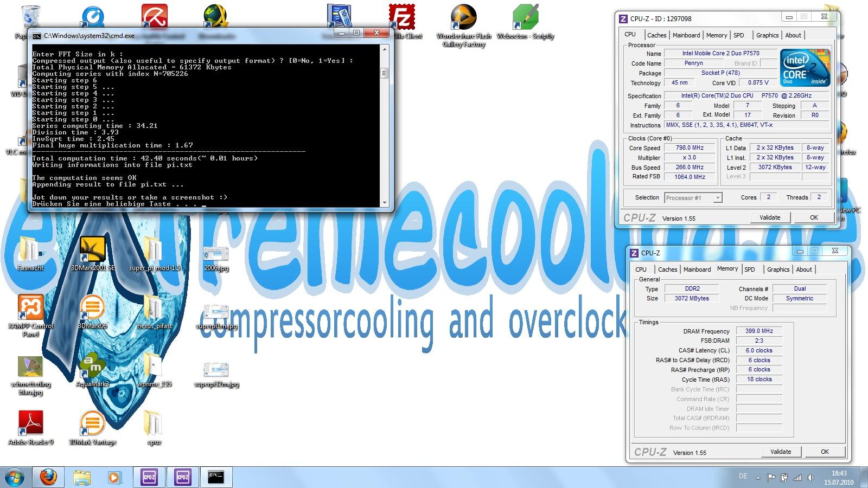The image size is (868, 488).
Task: Open schmetterling blau.jpg image
Action: [x=30, y=375]
